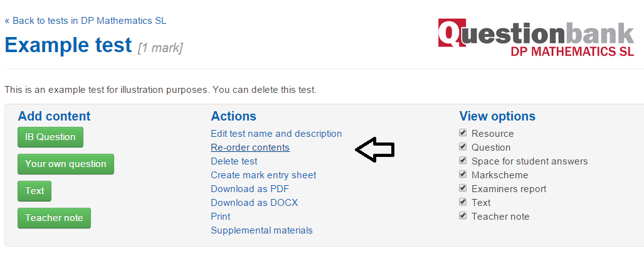Toggle Teacher note view checkbox
The height and width of the screenshot is (258, 644).
point(463,215)
